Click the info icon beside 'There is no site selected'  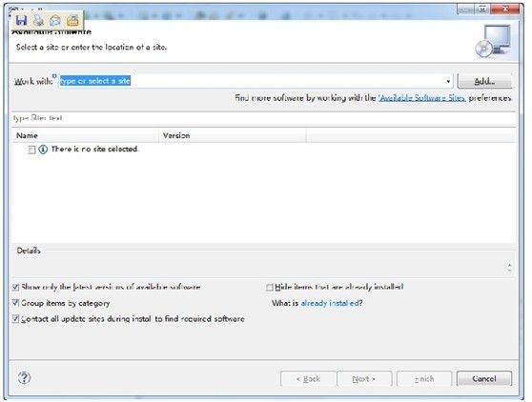pos(43,150)
